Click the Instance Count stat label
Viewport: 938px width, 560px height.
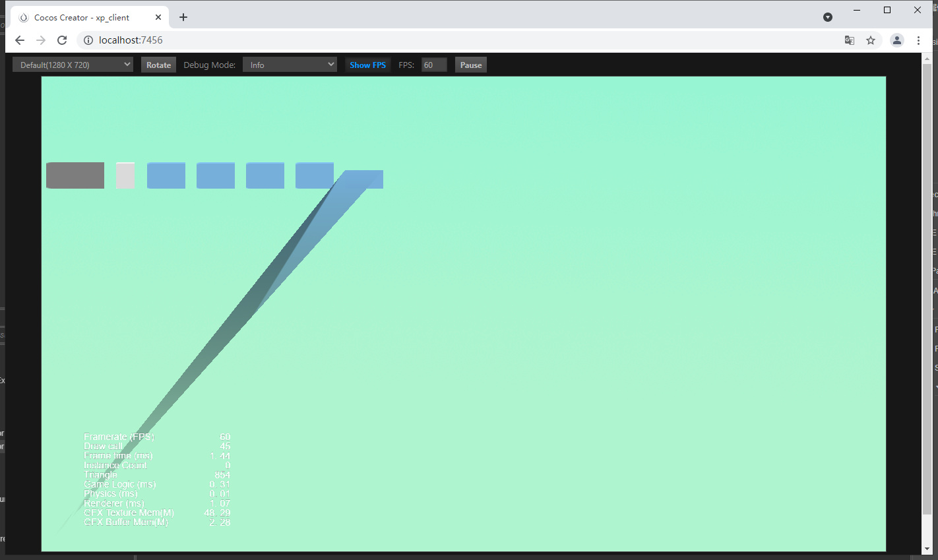[115, 465]
